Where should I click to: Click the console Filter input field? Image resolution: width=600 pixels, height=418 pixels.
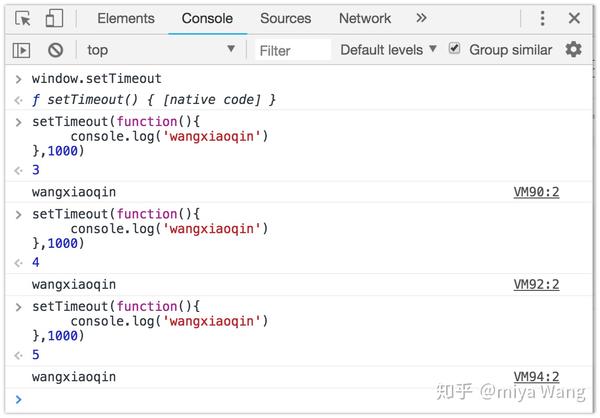pos(292,50)
